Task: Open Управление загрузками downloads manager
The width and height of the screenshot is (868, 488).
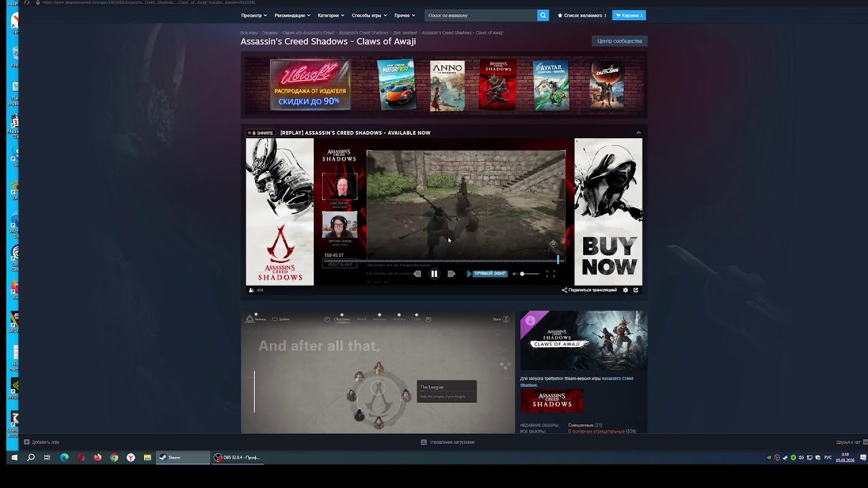Action: coord(448,442)
